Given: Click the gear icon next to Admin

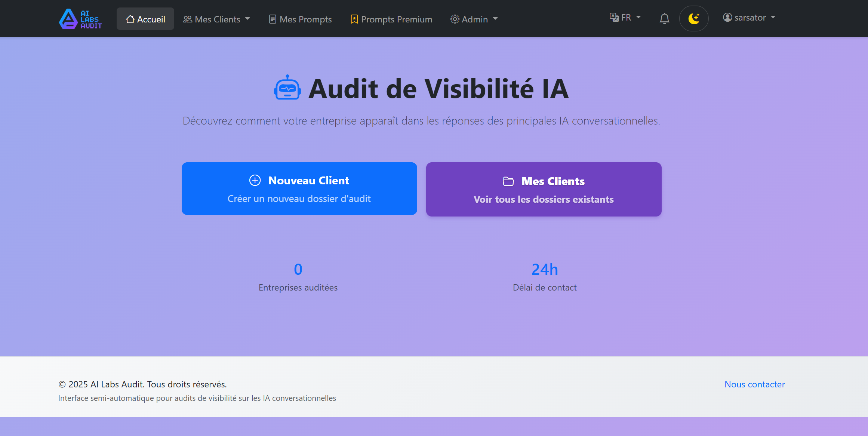Looking at the screenshot, I should tap(455, 19).
